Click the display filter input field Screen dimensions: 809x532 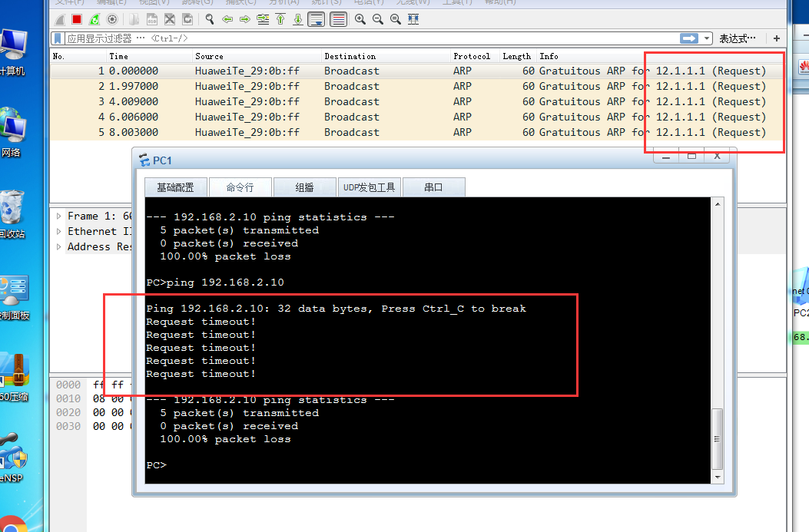click(370, 38)
